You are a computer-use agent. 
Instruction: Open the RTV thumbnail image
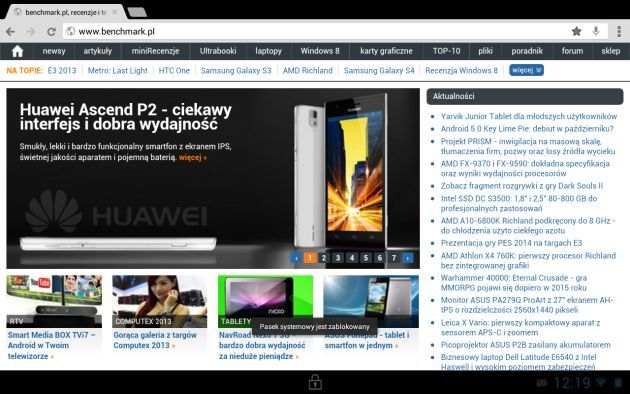[x=54, y=301]
